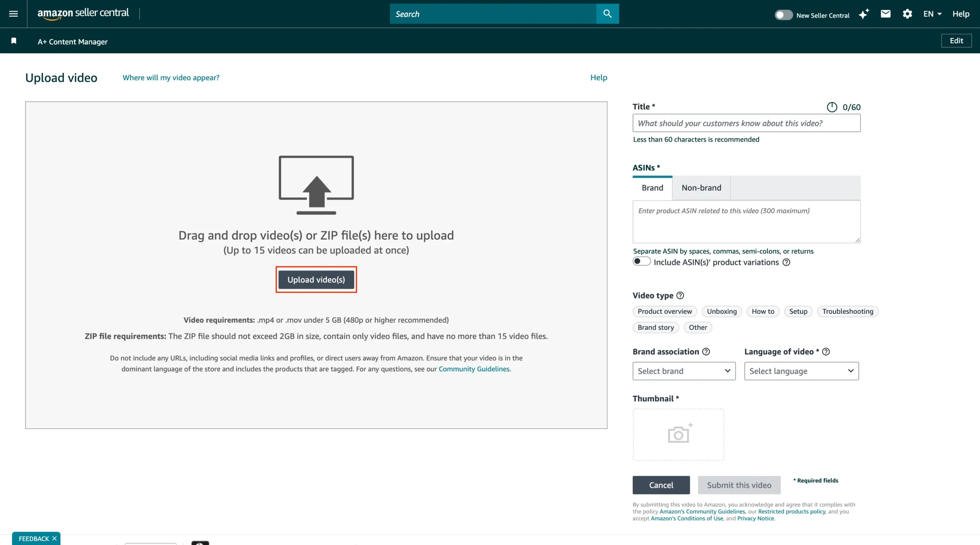Image resolution: width=980 pixels, height=545 pixels.
Task: Switch to the Non-brand ASIN tab
Action: [x=701, y=188]
